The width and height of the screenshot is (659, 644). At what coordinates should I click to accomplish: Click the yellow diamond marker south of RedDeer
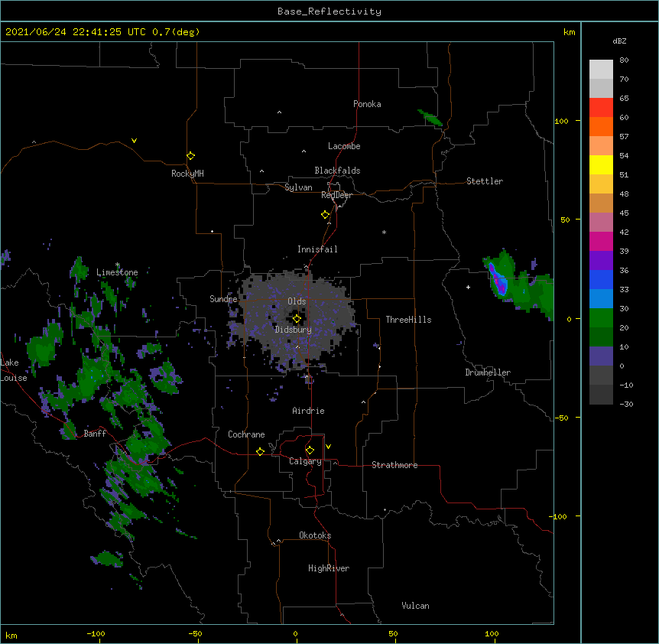point(325,215)
